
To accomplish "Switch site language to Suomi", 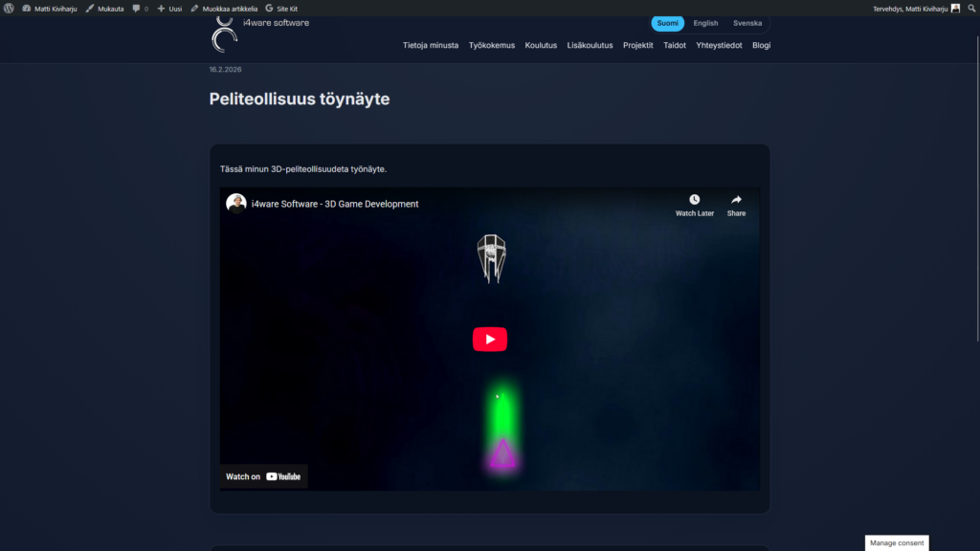I will pos(667,23).
